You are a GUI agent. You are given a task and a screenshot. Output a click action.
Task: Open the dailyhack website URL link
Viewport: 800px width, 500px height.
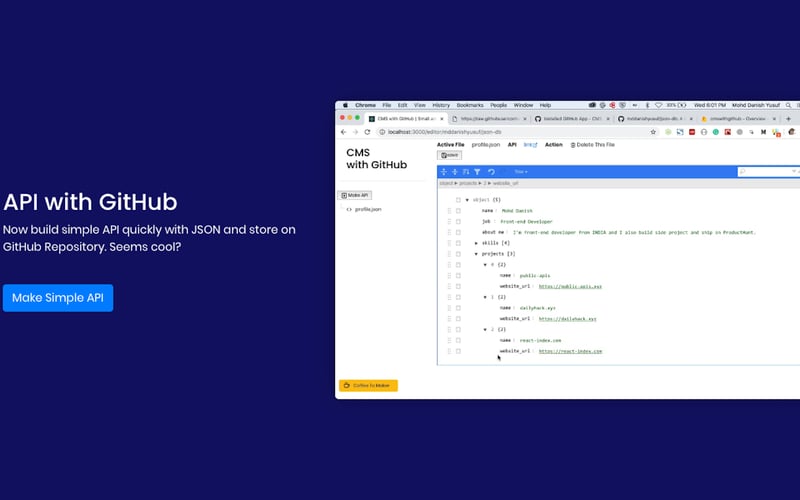[x=567, y=319]
